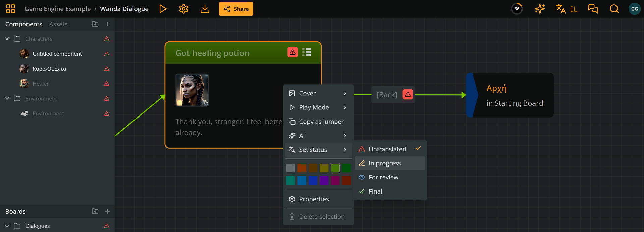Mark translation status as Final
This screenshot has height=232, width=644.
click(375, 191)
